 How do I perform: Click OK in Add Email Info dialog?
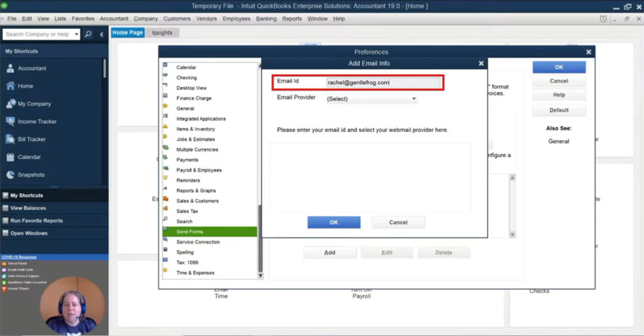333,222
